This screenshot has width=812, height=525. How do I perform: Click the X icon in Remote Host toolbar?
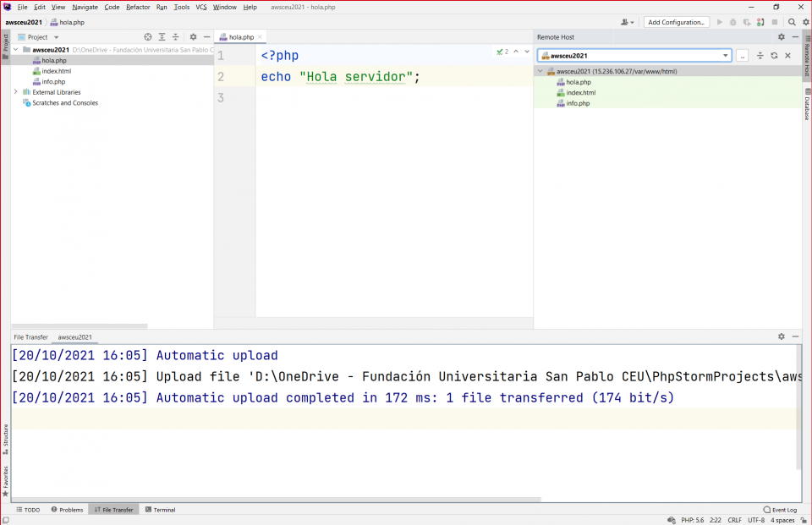coord(787,56)
